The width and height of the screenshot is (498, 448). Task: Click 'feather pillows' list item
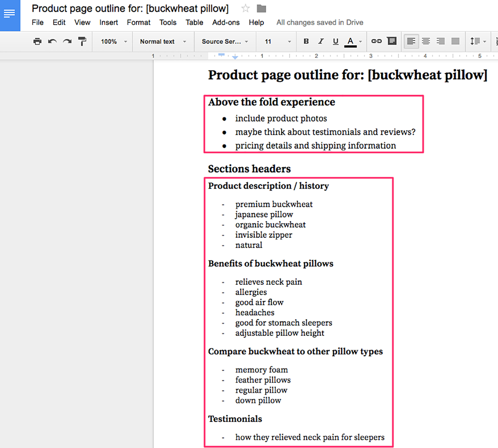click(x=263, y=380)
